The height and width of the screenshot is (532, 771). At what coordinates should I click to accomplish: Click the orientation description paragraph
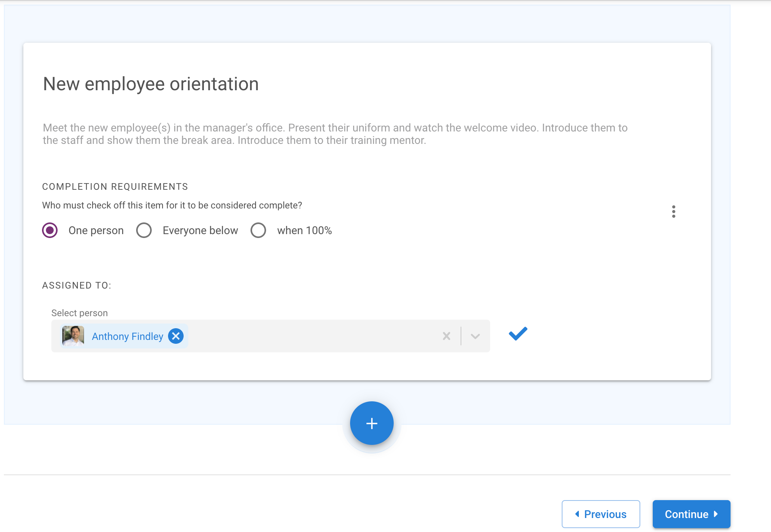(x=335, y=134)
